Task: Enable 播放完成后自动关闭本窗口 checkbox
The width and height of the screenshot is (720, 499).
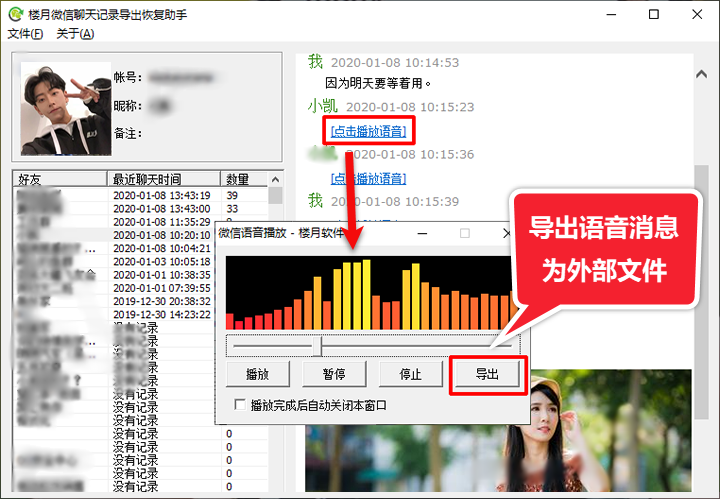Action: tap(240, 405)
